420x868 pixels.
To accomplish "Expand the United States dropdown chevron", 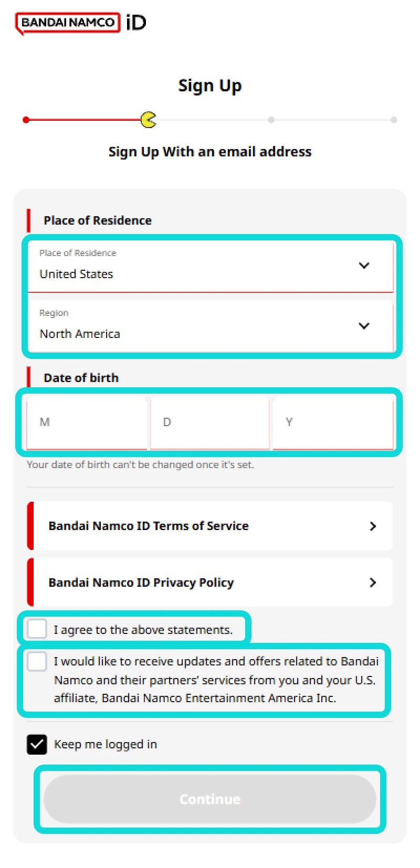I will (364, 266).
